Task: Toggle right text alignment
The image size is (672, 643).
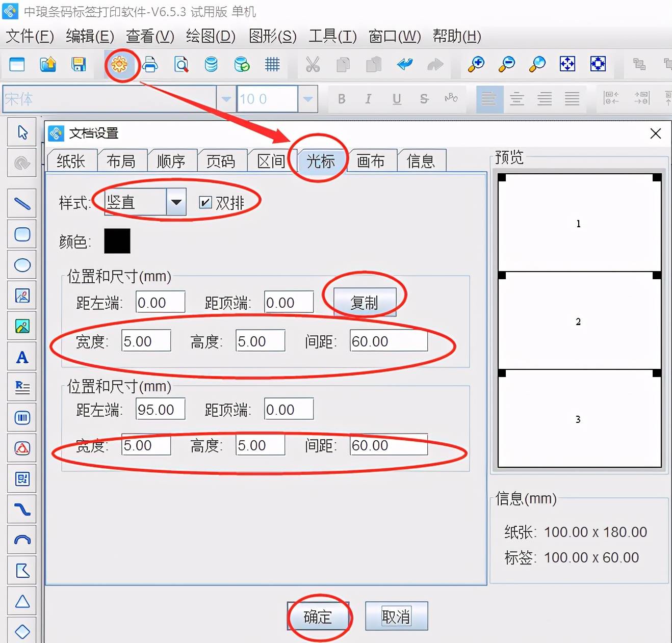Action: [545, 99]
